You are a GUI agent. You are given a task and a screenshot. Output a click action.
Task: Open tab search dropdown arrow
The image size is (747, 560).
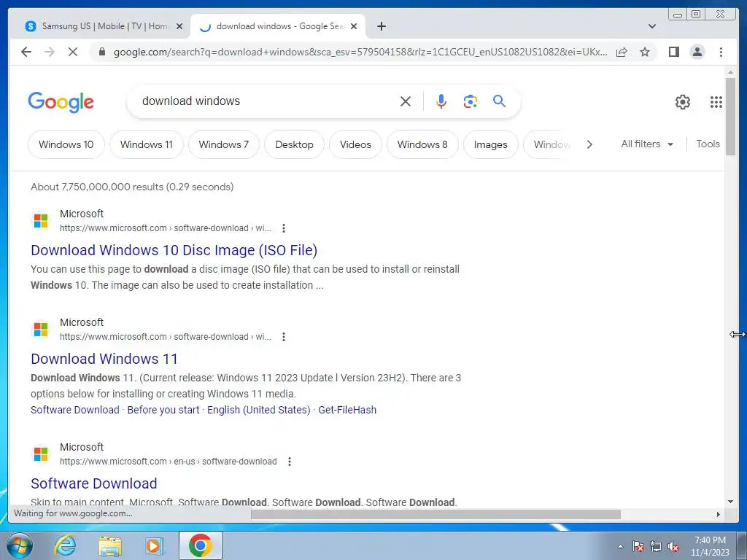(652, 26)
